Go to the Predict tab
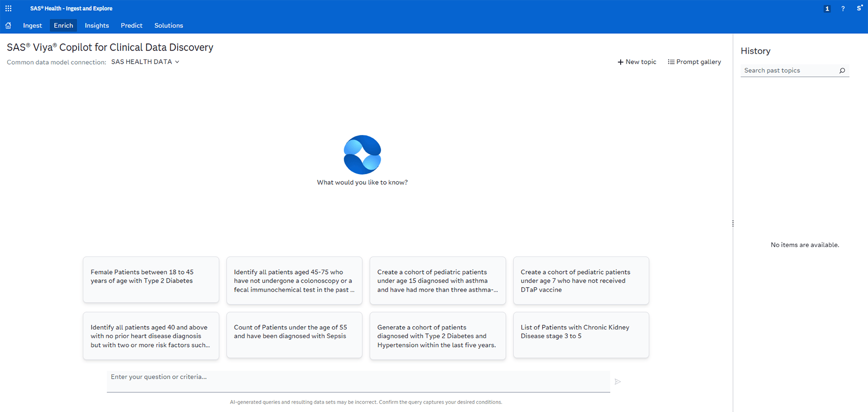Viewport: 868px width, 412px height. (132, 26)
